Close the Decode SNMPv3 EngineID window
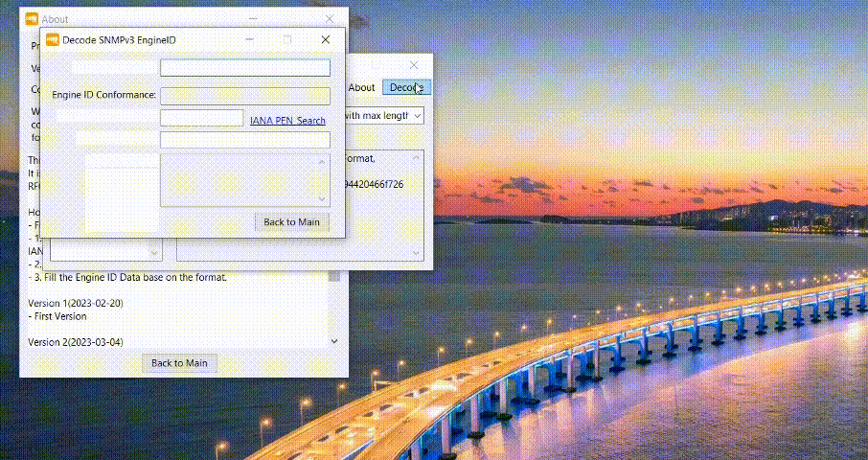Image resolution: width=868 pixels, height=460 pixels. point(326,39)
